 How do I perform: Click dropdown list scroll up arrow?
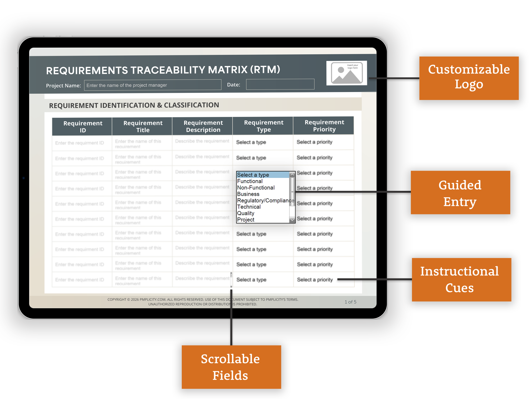pos(292,175)
